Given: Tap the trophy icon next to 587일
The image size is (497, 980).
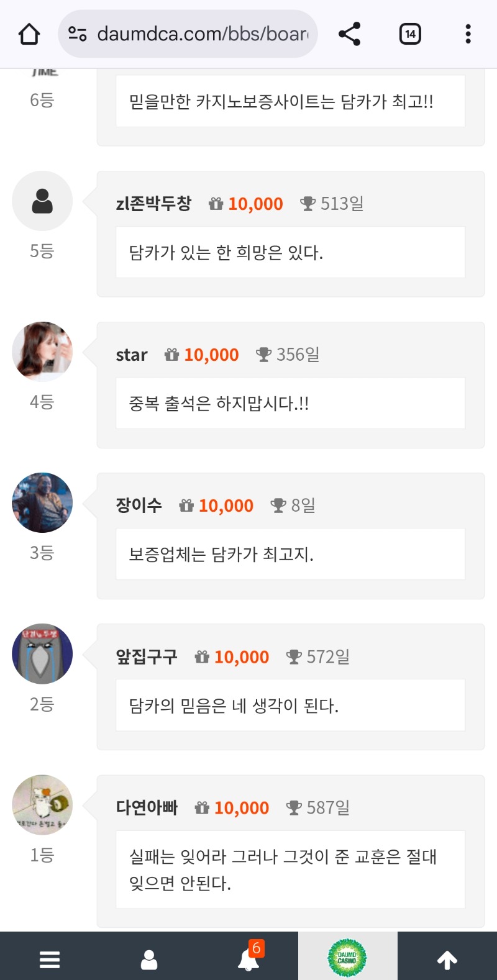Looking at the screenshot, I should click(294, 808).
